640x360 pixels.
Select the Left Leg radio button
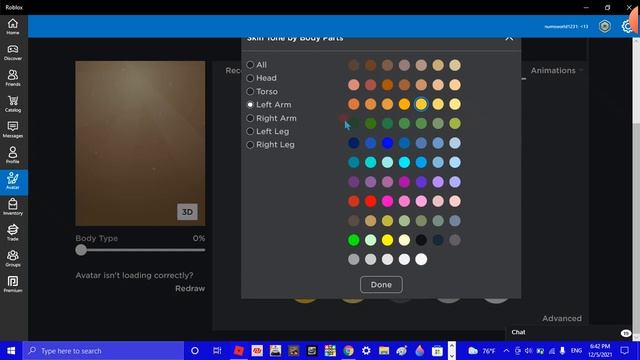(x=250, y=131)
